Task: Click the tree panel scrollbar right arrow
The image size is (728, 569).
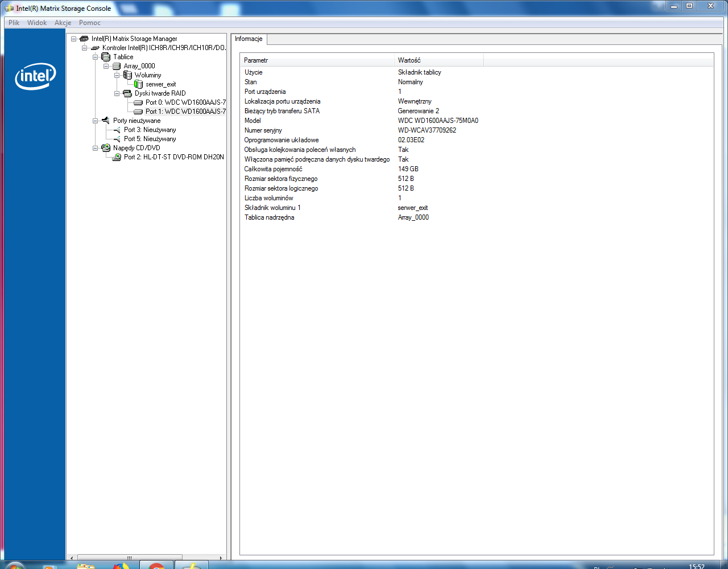Action: [222, 558]
